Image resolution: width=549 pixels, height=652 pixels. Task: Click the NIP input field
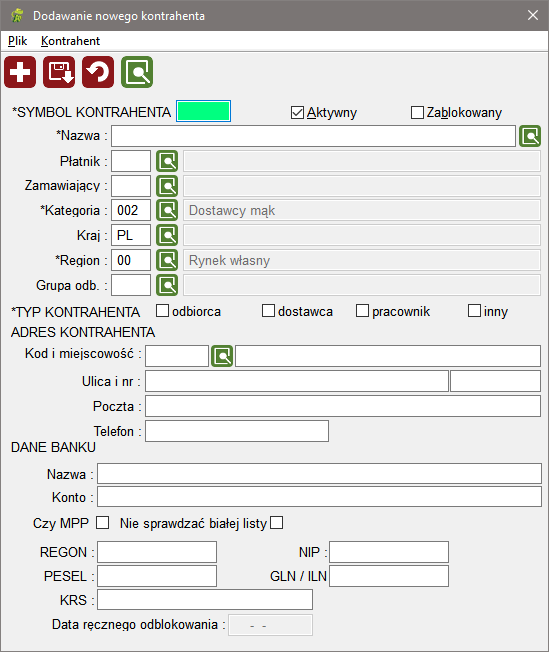[x=389, y=552]
